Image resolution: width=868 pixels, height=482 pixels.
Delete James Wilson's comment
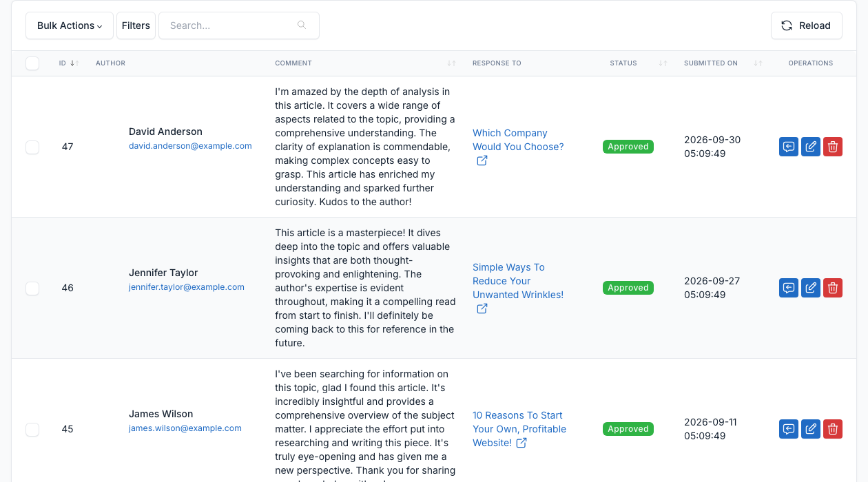pos(833,429)
